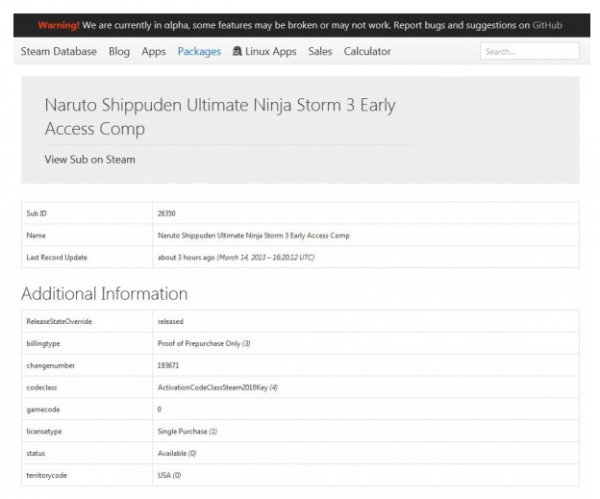The width and height of the screenshot is (600, 499).
Task: Click the Last Record Update label
Action: [x=57, y=257]
